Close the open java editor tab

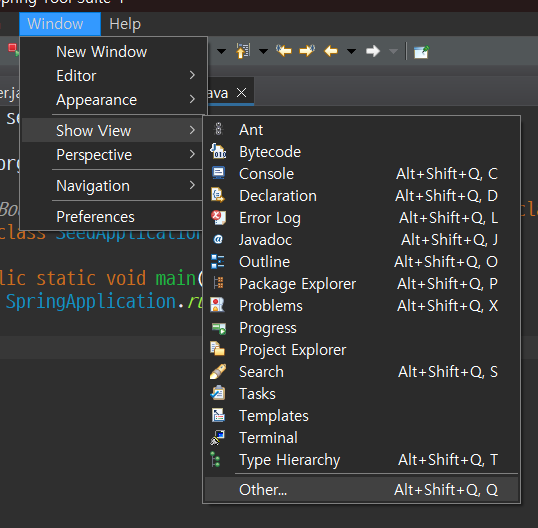pos(242,93)
